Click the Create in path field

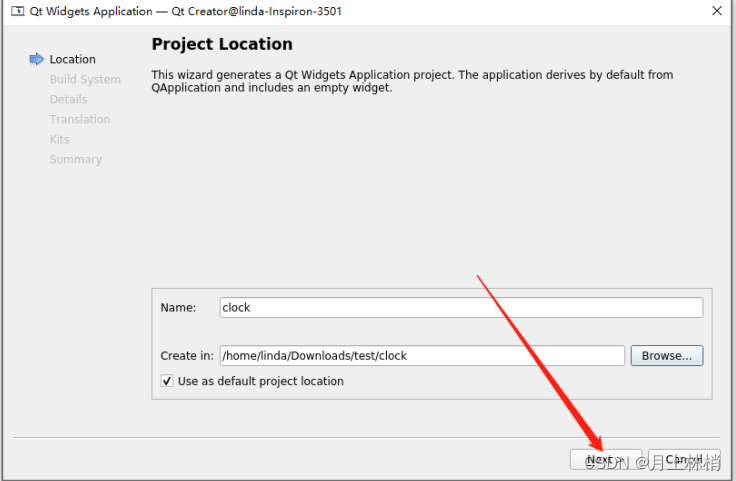click(x=422, y=355)
